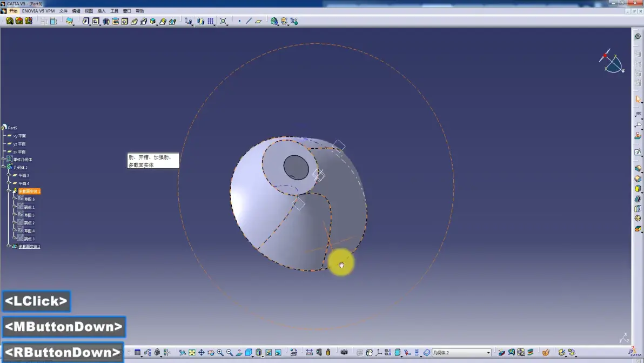This screenshot has width=644, height=363.
Task: Select 草图.4 in the tree
Action: coord(29,230)
